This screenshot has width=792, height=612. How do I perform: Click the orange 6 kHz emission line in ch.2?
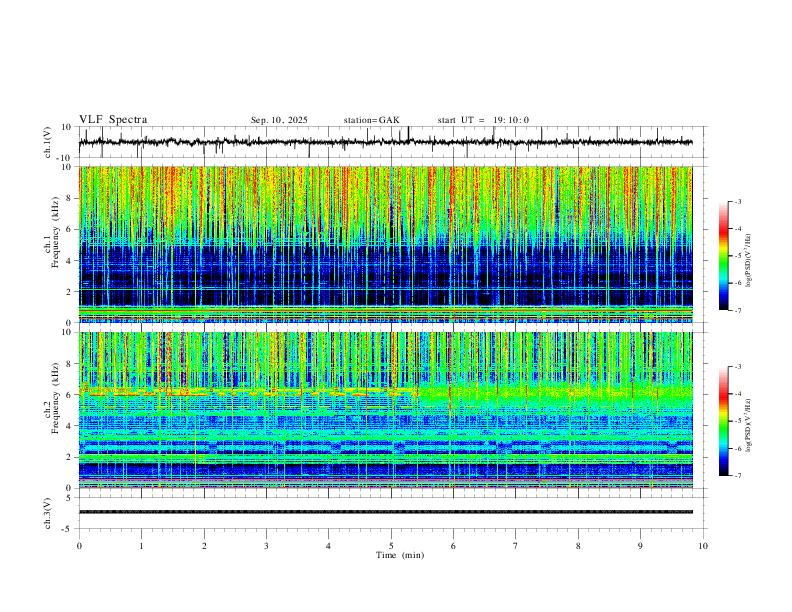(x=248, y=392)
